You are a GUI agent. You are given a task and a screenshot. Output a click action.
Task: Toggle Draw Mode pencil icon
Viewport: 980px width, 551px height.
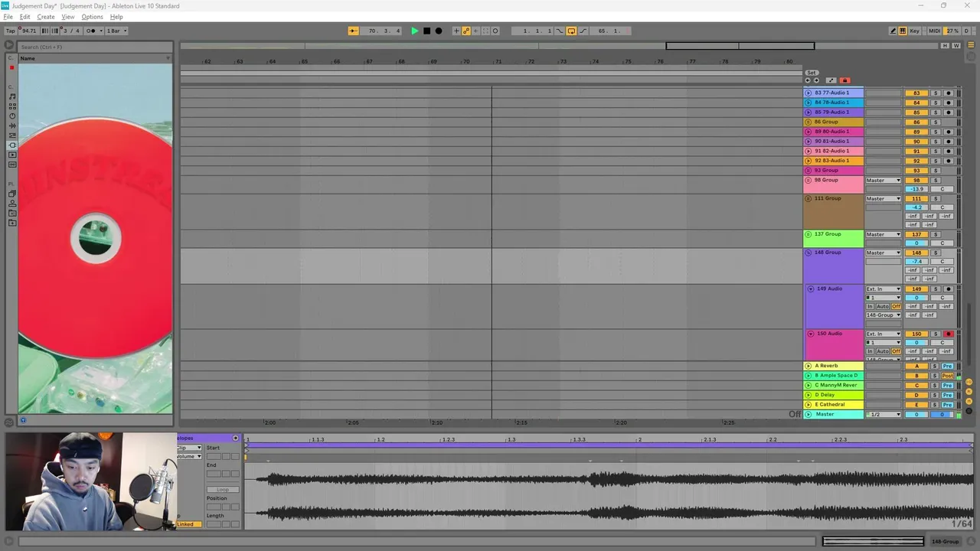(x=893, y=31)
